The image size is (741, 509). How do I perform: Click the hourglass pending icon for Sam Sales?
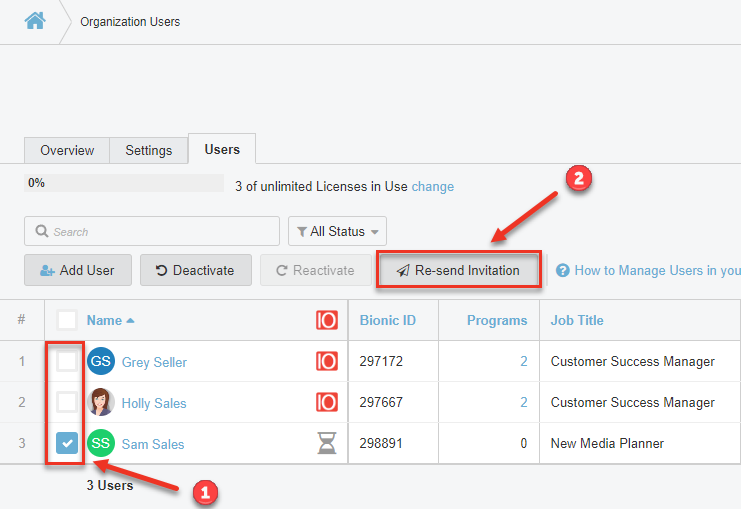click(326, 444)
